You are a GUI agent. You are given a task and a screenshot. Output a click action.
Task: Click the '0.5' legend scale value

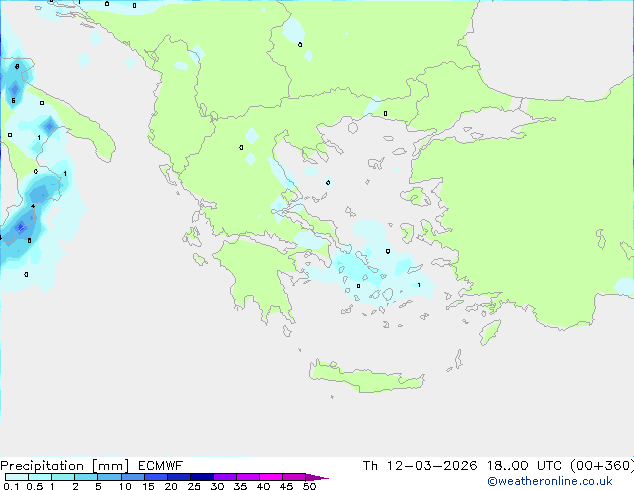click(x=35, y=486)
